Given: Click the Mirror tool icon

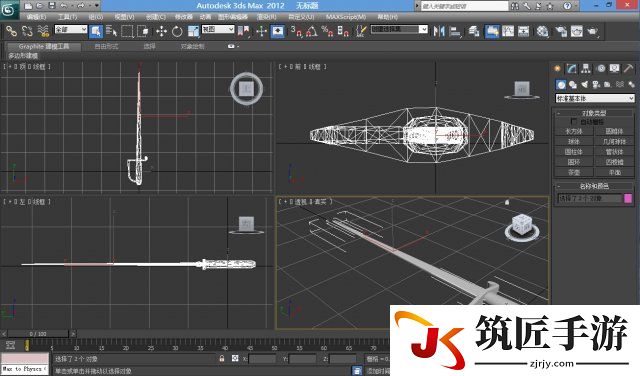Looking at the screenshot, I should [x=439, y=31].
